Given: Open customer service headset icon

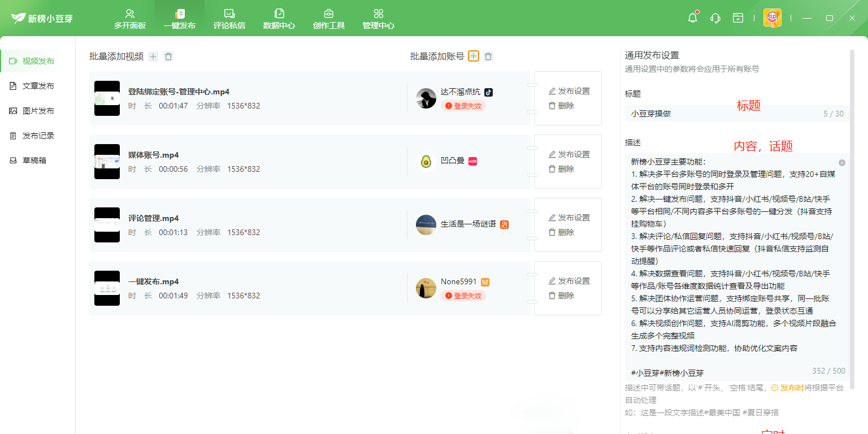Looking at the screenshot, I should [x=715, y=18].
